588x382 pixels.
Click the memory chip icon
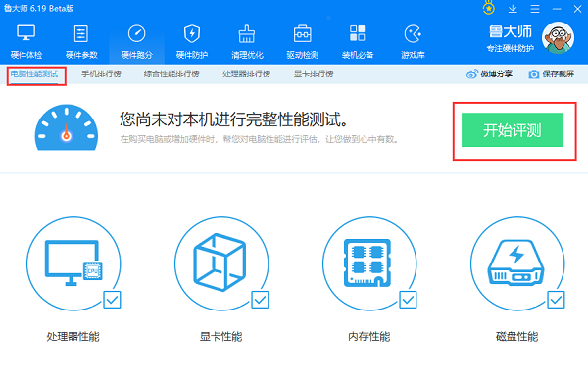tap(367, 263)
